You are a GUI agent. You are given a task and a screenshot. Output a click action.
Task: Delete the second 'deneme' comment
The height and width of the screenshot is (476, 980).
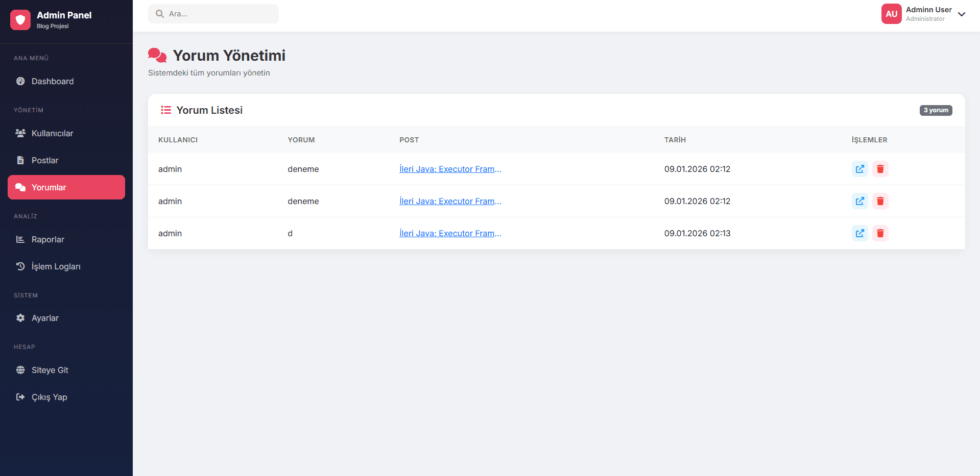point(880,201)
